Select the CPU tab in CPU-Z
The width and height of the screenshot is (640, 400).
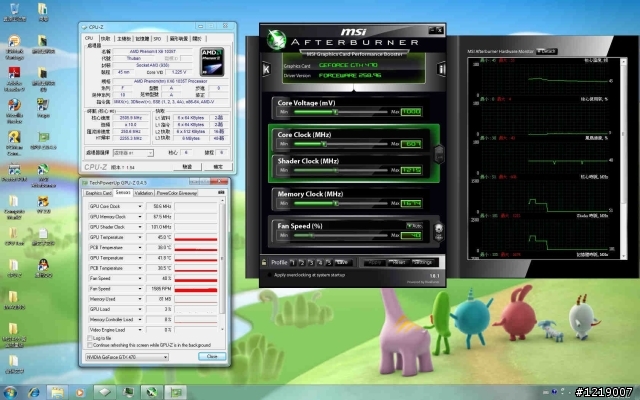point(89,38)
